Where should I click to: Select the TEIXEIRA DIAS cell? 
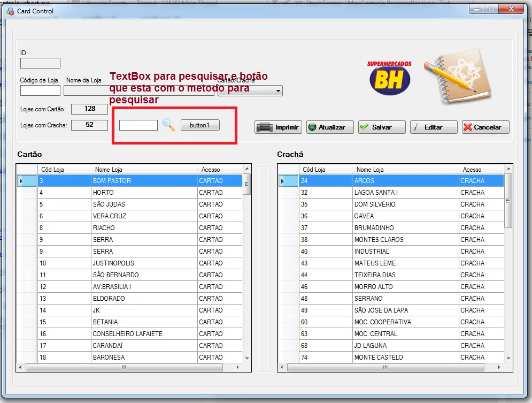coord(406,275)
